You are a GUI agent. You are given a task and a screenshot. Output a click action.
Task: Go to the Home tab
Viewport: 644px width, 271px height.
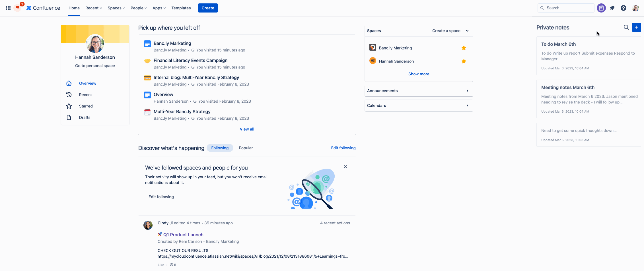tap(74, 8)
